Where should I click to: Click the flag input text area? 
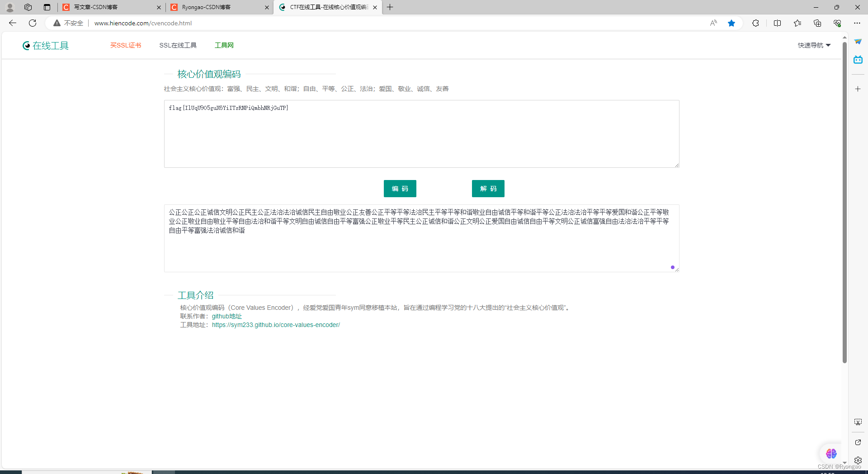[x=421, y=134]
